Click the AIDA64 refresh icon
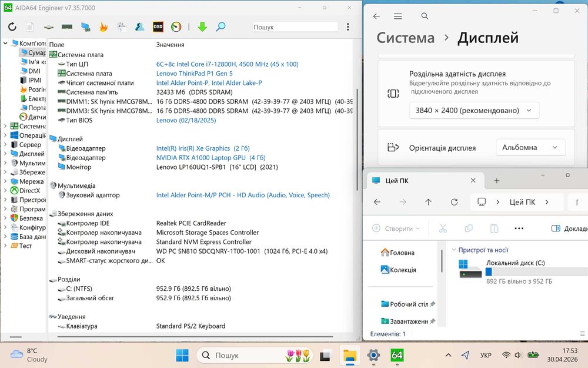 click(12, 26)
